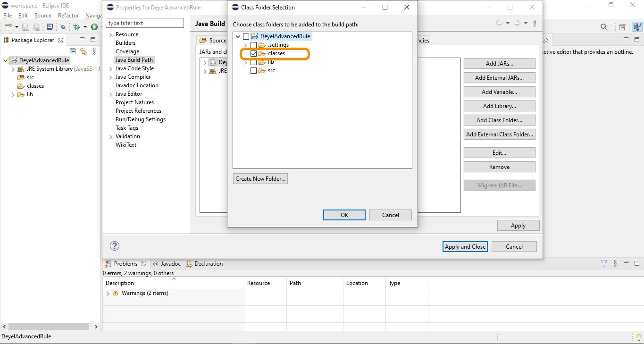Open forward history dropdown in Properties dialog

[x=526, y=23]
